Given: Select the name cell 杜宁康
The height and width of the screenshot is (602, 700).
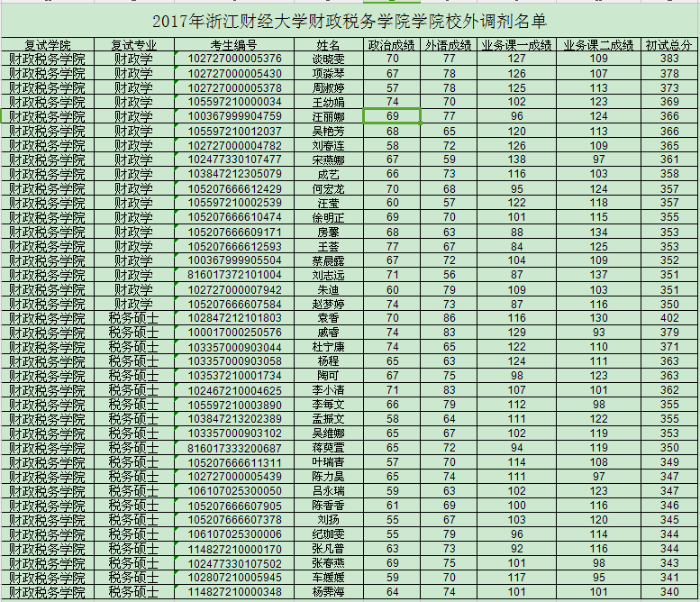Looking at the screenshot, I should (x=328, y=347).
